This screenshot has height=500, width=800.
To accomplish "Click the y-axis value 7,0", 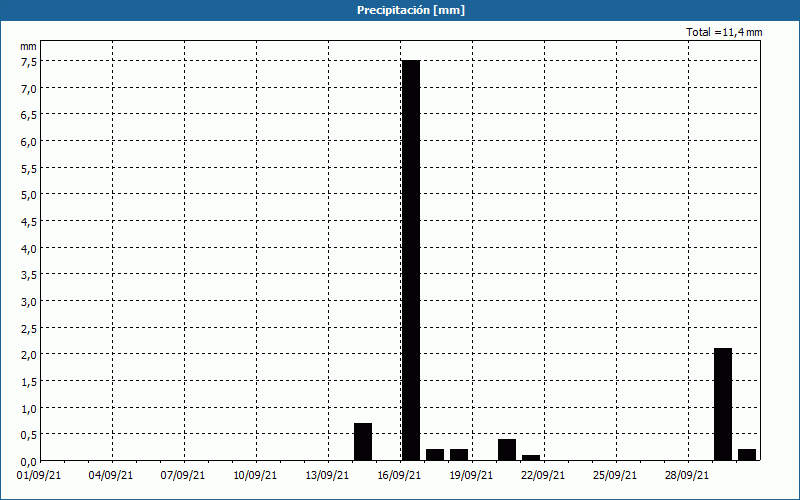I will pos(29,88).
